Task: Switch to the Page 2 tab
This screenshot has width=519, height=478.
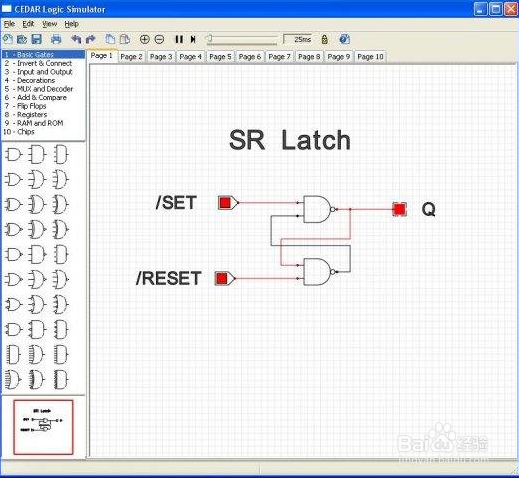Action: coord(131,57)
